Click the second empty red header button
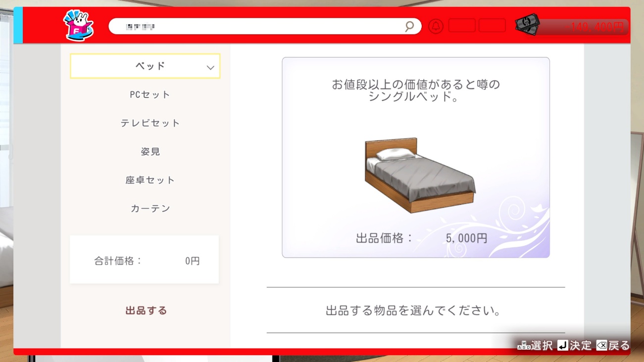The image size is (644, 362). pyautogui.click(x=492, y=26)
